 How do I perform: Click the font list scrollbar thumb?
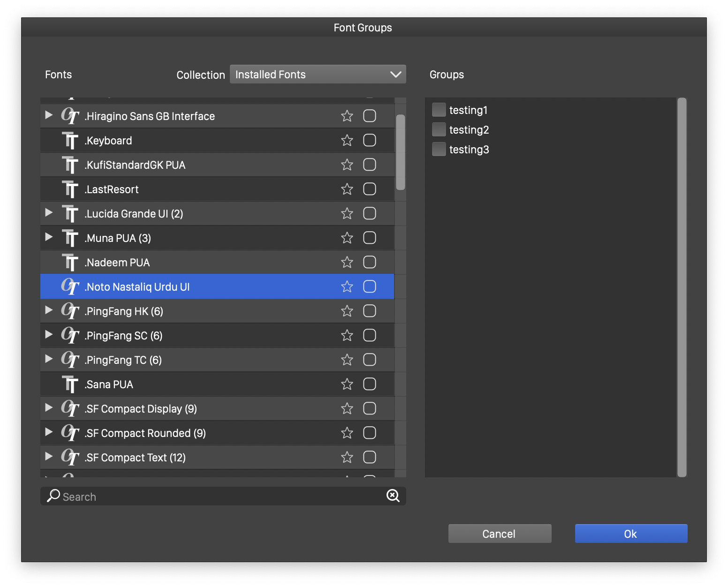(x=400, y=152)
